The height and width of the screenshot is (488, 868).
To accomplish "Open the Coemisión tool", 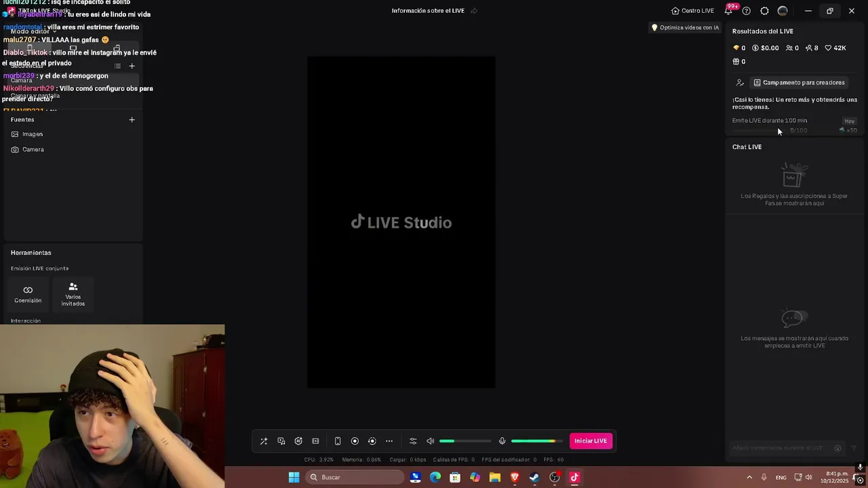I will click(x=28, y=294).
